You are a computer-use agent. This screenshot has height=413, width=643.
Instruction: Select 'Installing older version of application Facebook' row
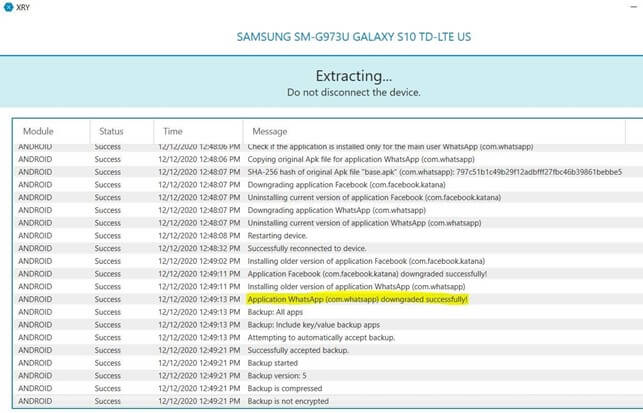coord(326,261)
